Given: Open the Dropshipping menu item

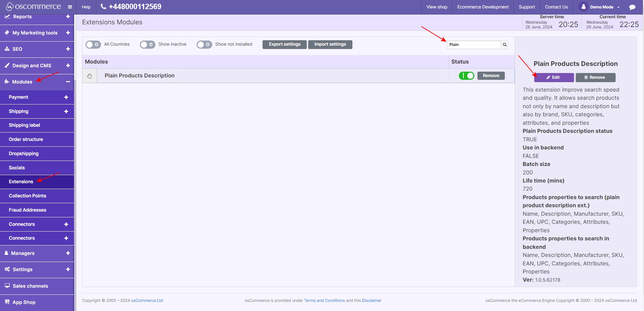Looking at the screenshot, I should 37,153.
